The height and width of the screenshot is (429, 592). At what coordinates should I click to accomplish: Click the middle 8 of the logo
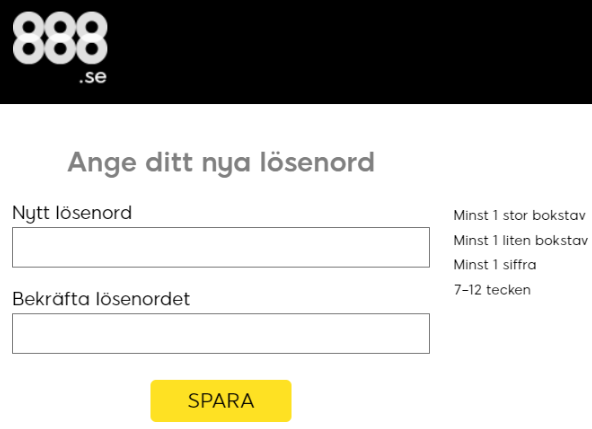tap(60, 38)
